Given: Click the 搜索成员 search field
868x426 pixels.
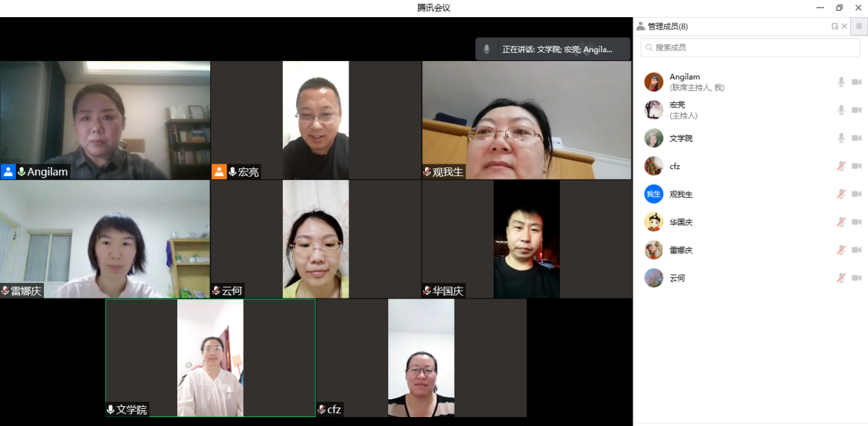Looking at the screenshot, I should 750,47.
